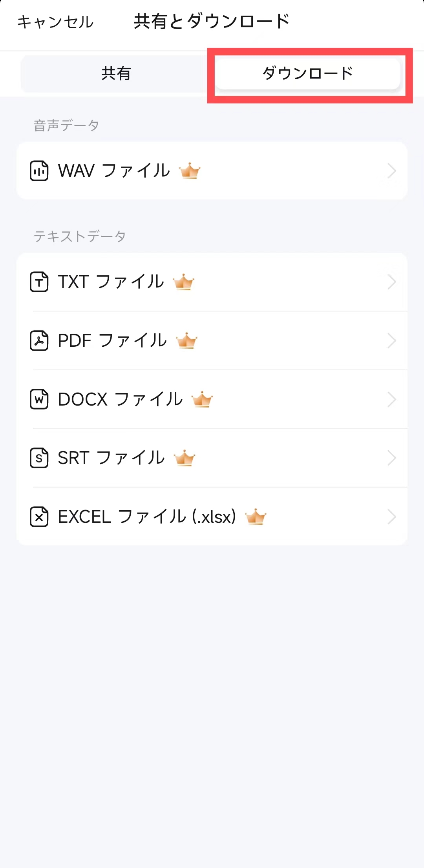Image resolution: width=424 pixels, height=868 pixels.
Task: Choose the DOCX ファイル download option
Action: (x=212, y=399)
